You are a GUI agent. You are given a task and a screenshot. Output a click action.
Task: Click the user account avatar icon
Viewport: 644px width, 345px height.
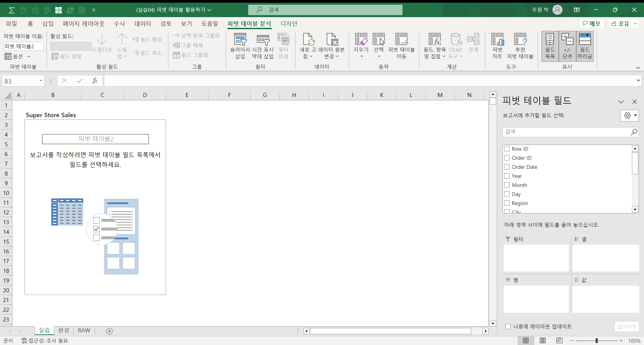(x=557, y=10)
